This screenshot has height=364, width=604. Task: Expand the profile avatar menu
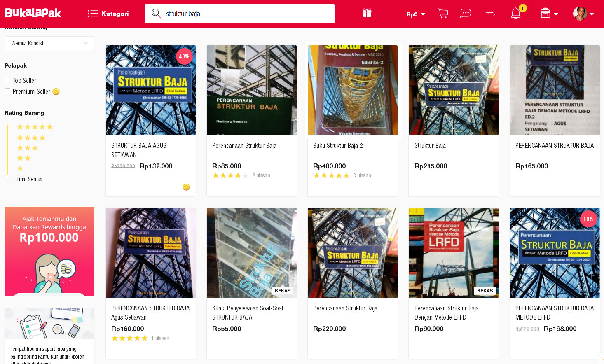(583, 14)
